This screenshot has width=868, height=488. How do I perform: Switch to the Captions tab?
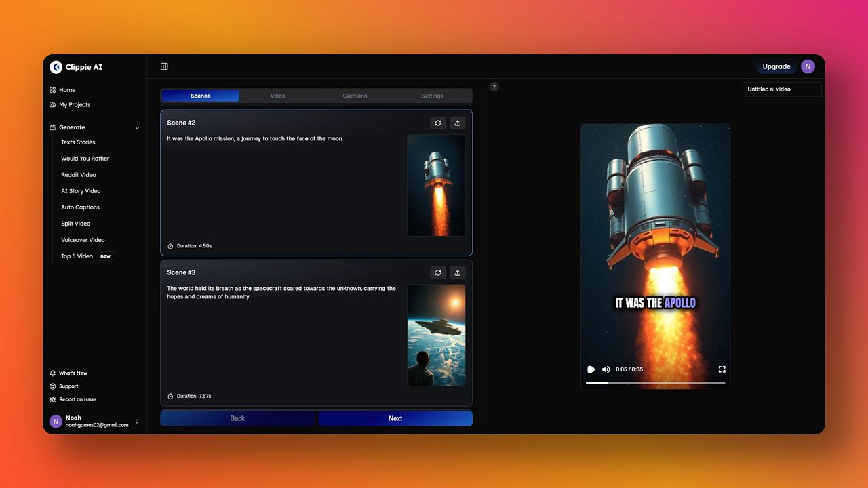point(355,96)
